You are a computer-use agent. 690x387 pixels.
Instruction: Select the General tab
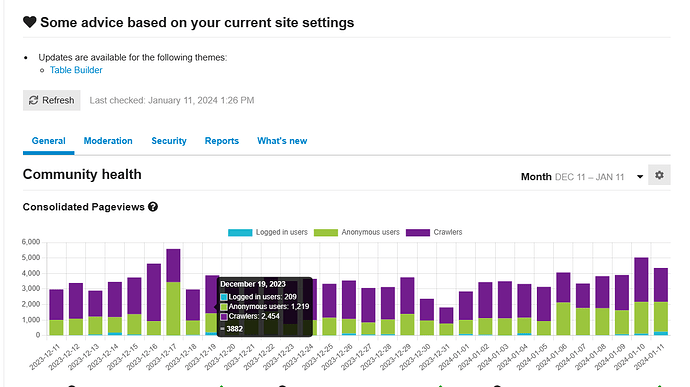tap(48, 141)
